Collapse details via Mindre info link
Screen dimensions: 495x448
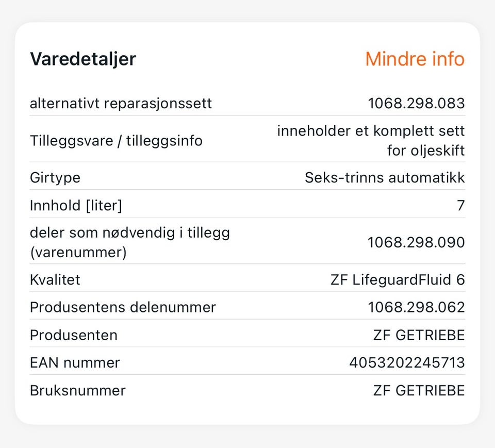pos(415,59)
